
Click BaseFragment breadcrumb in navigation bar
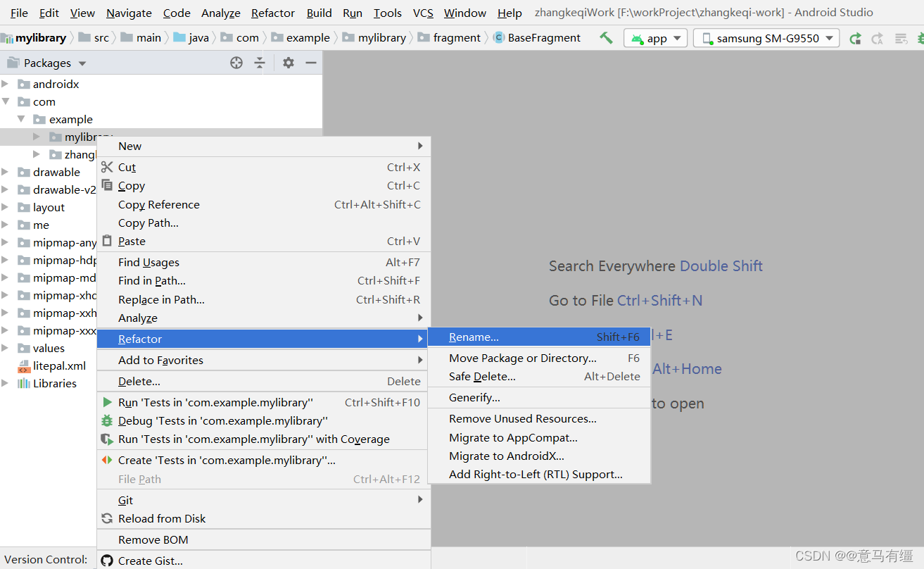pyautogui.click(x=538, y=38)
